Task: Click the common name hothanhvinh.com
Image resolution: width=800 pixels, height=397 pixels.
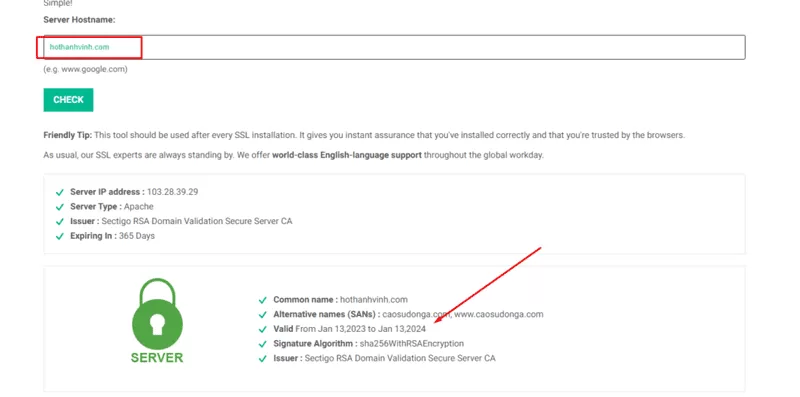Action: pyautogui.click(x=374, y=300)
